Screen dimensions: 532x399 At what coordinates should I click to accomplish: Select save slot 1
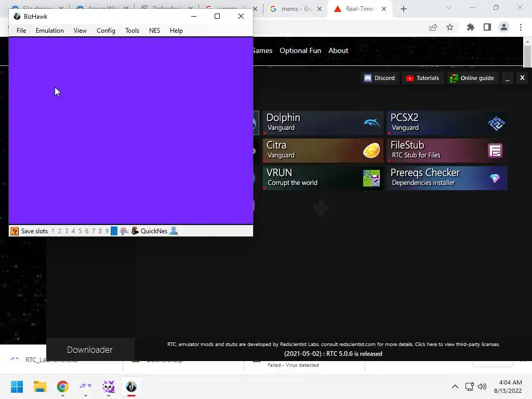coord(53,231)
